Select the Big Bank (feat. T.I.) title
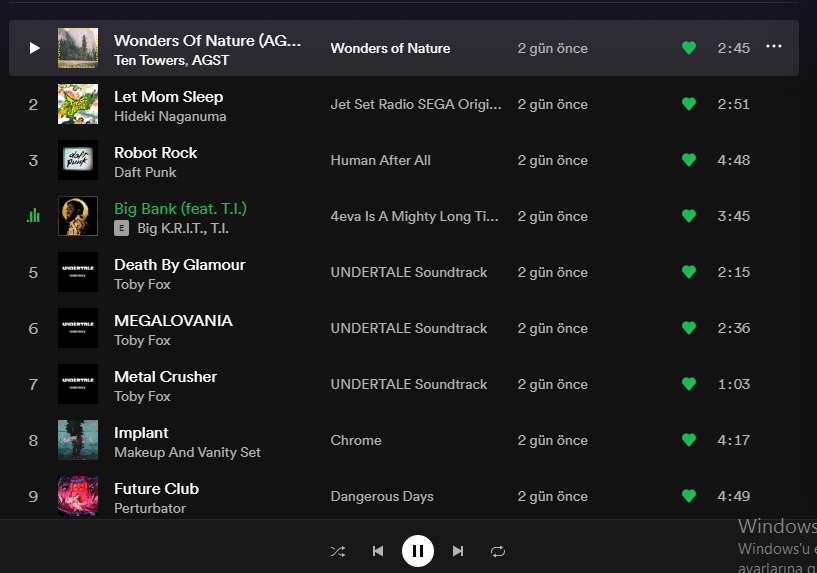The width and height of the screenshot is (817, 573). 180,209
